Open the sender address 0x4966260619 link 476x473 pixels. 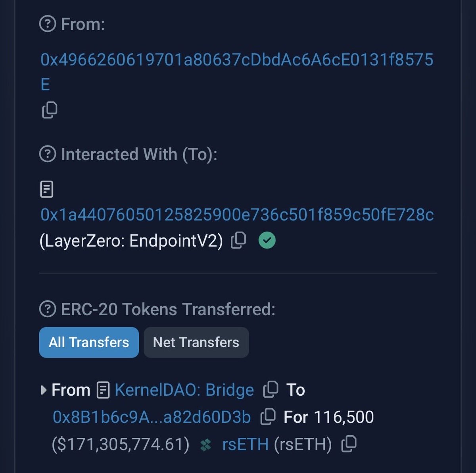click(x=236, y=60)
